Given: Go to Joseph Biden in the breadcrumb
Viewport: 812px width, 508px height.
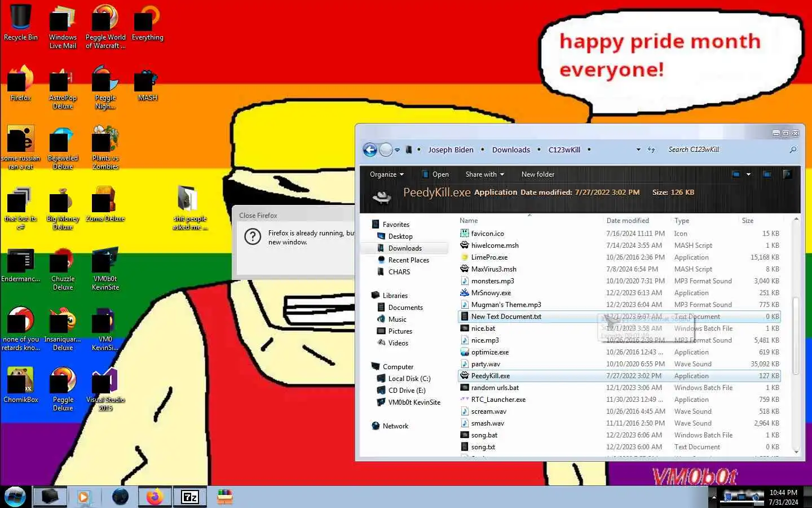Looking at the screenshot, I should 451,150.
